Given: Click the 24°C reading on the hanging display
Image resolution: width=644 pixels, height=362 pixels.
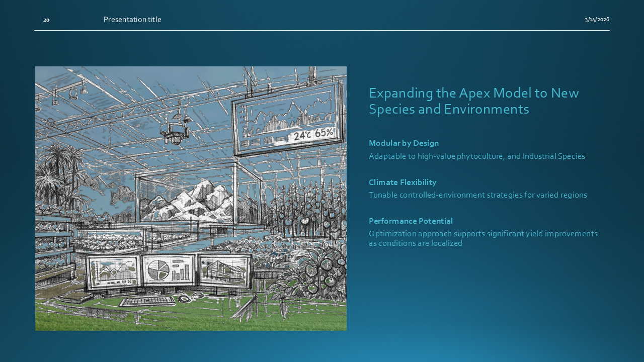Looking at the screenshot, I should tap(303, 136).
